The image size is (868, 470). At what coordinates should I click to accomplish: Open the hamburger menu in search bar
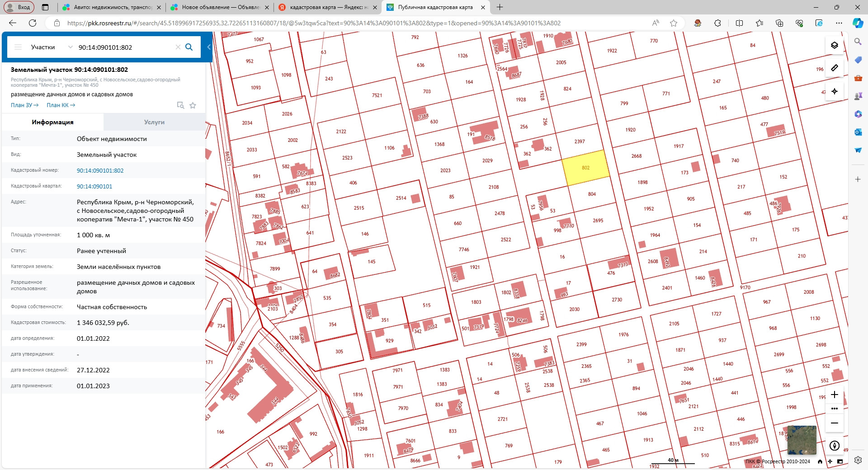click(18, 47)
